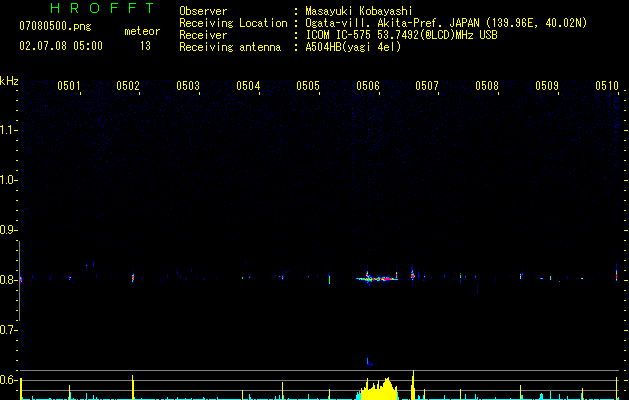Image resolution: width=629 pixels, height=400 pixels.
Task: Click the 0505 time marker
Action: 308,85
